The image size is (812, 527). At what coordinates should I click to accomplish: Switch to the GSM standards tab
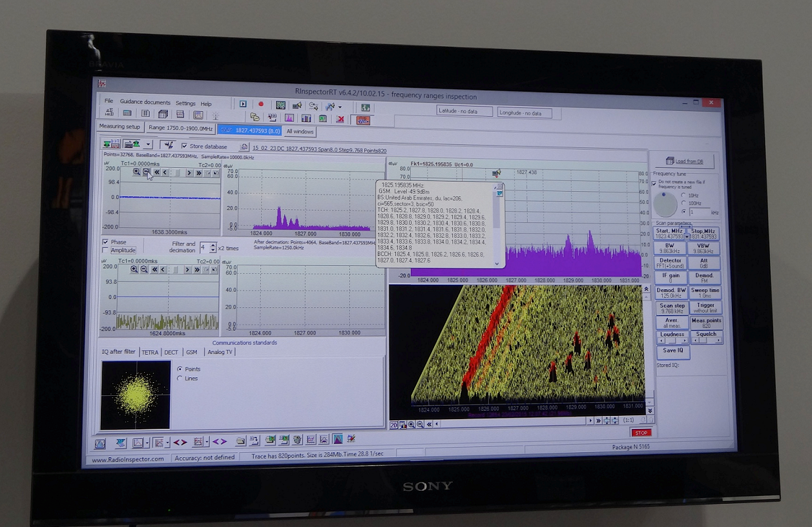tap(191, 352)
